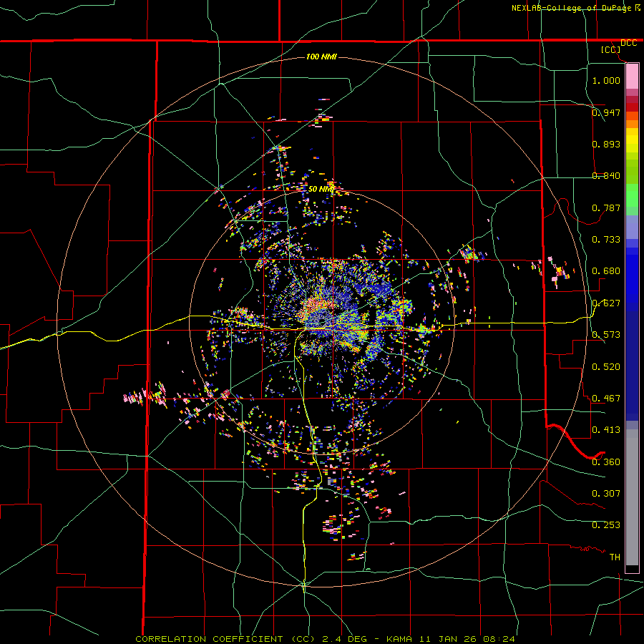Image resolution: width=644 pixels, height=644 pixels.
Task: Select the 0.680 scale value
Action: (606, 270)
